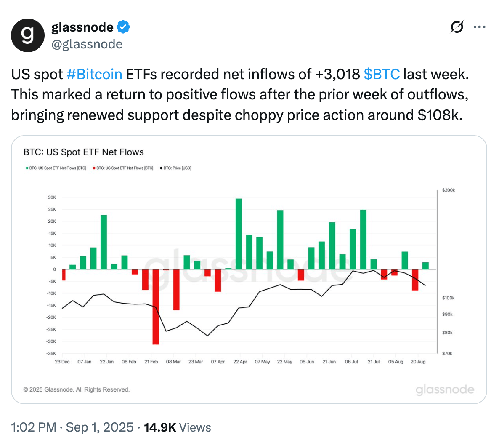Open the glassnode display name
This screenshot has width=499, height=448.
tap(82, 27)
